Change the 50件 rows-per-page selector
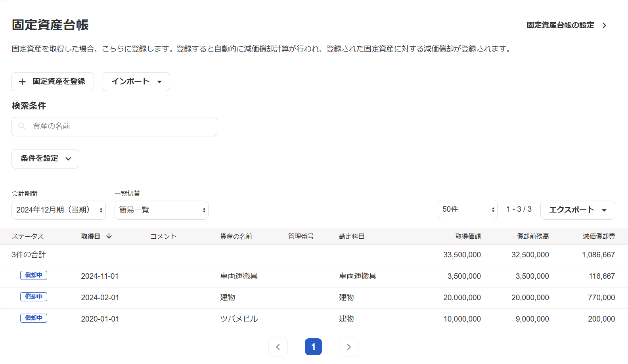The height and width of the screenshot is (364, 628). 467,210
